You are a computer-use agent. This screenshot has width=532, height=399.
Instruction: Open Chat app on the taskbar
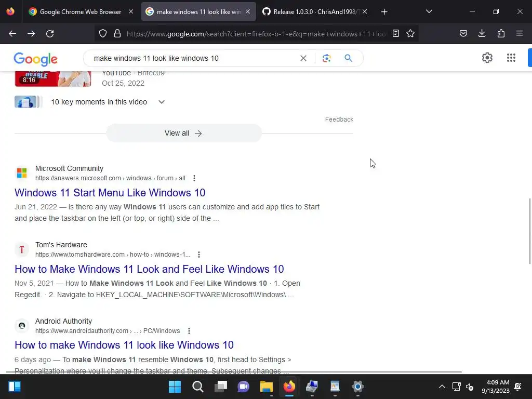tap(243, 387)
